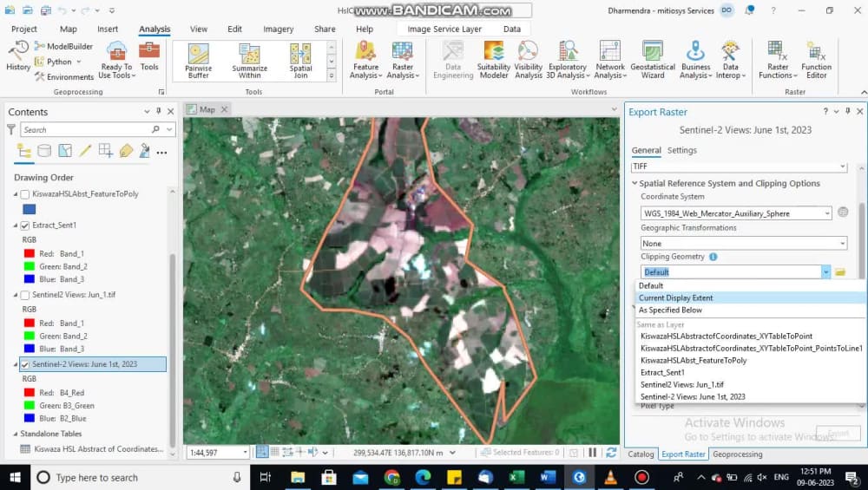Collapse Spatial Reference System and Clipping Options
Image resolution: width=868 pixels, height=490 pixels.
pos(635,183)
